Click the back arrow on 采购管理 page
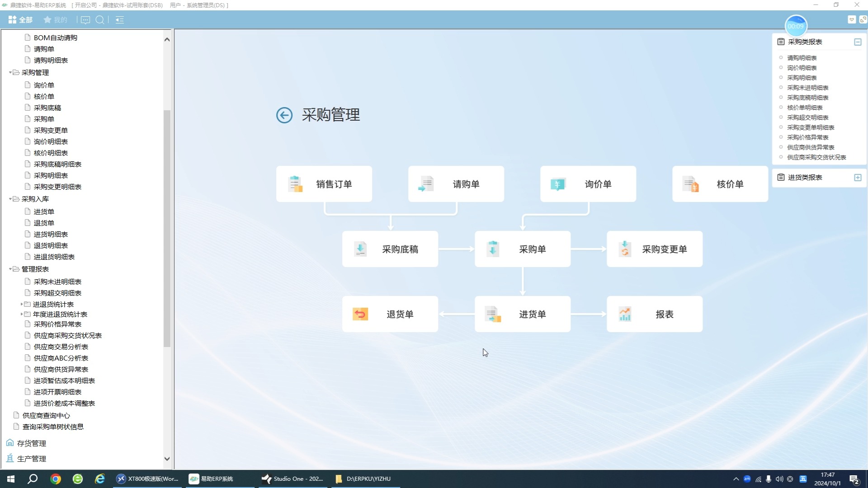The width and height of the screenshot is (868, 488). (x=284, y=115)
